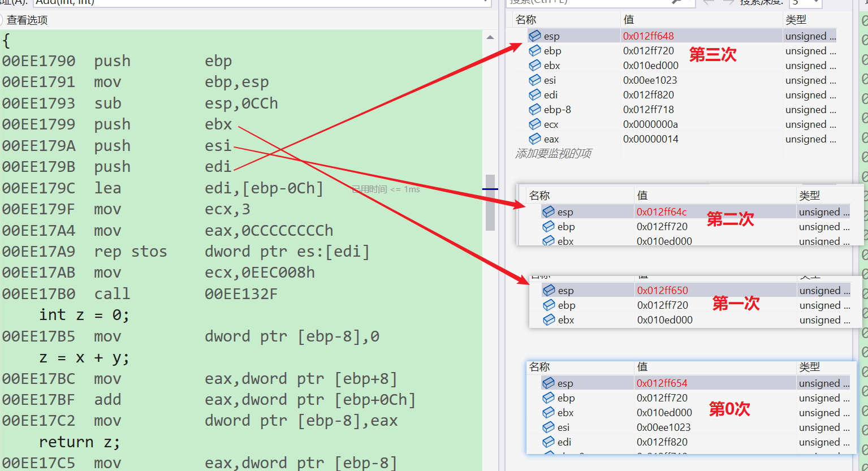
Task: Click the disassembly scrollbar up arrow
Action: (490, 37)
